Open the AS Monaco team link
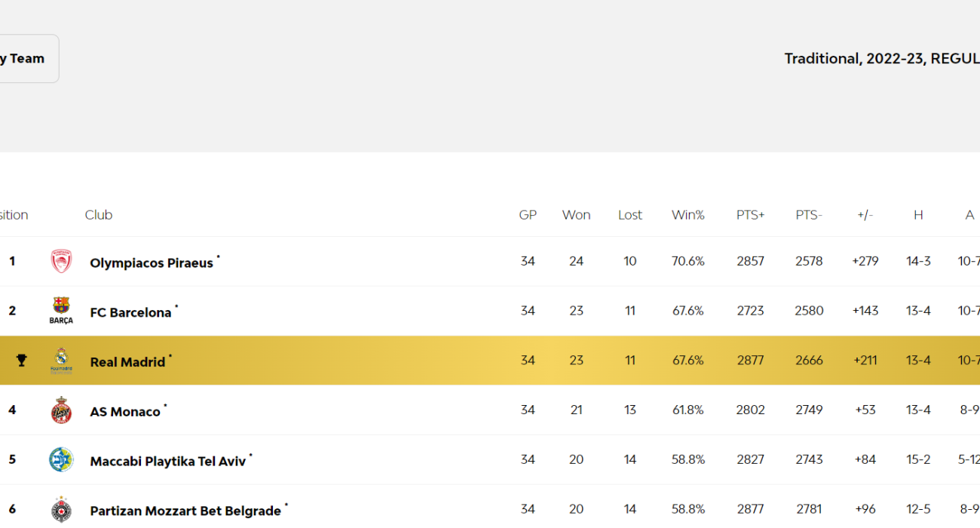Viewport: 980px width, 528px height. [125, 412]
